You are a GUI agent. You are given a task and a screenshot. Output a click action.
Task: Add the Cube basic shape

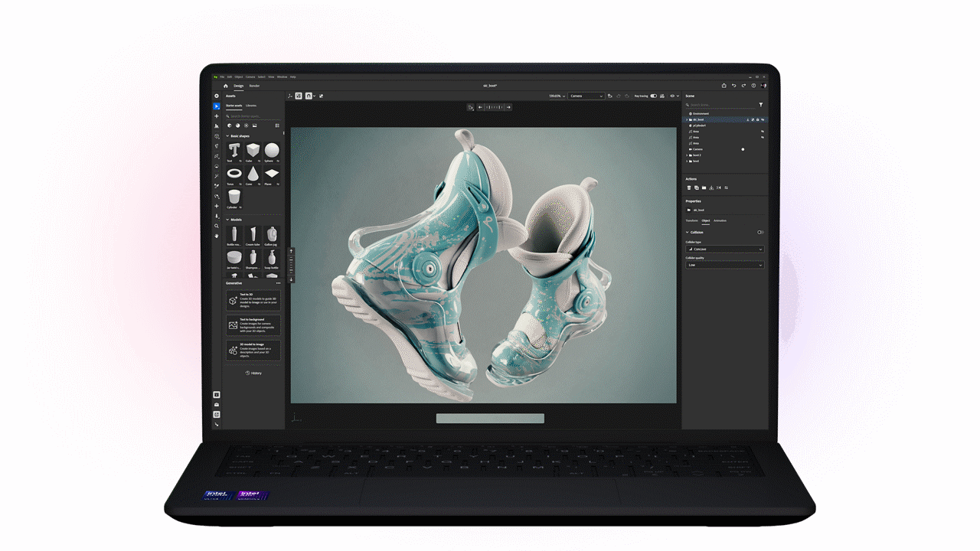click(x=253, y=152)
